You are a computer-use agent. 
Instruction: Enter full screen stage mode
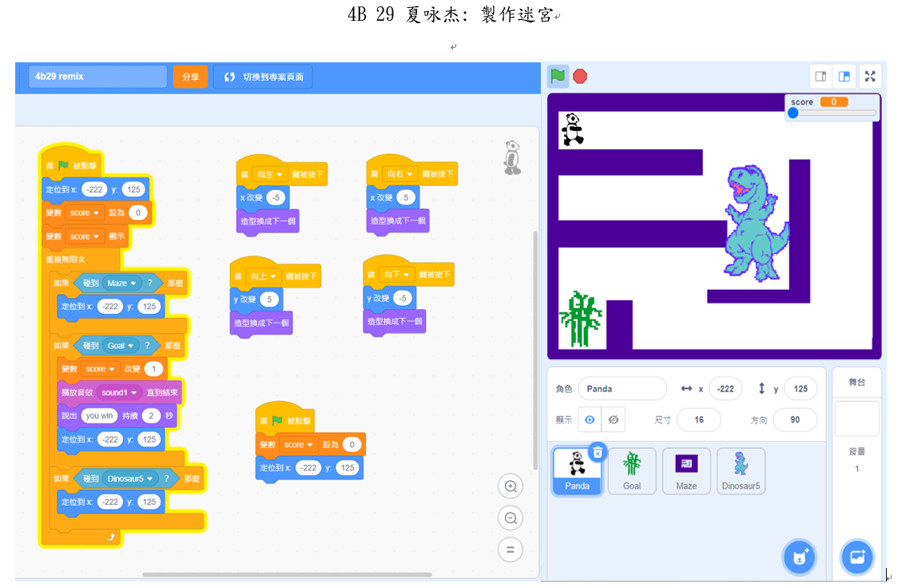pos(870,77)
